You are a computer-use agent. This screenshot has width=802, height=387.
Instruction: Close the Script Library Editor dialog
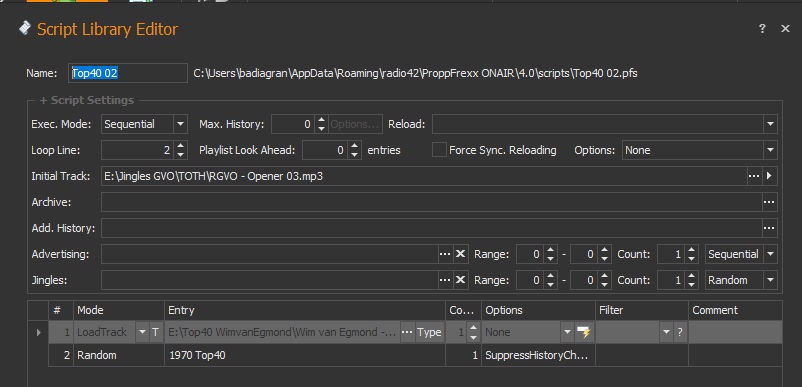point(785,29)
